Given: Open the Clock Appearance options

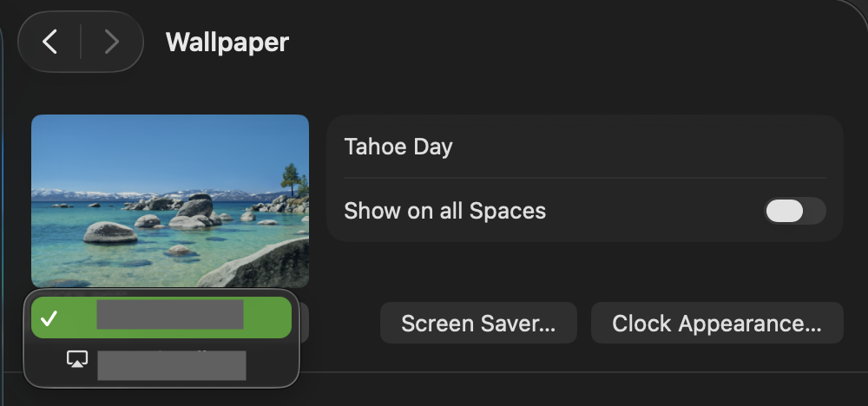Looking at the screenshot, I should click(717, 324).
